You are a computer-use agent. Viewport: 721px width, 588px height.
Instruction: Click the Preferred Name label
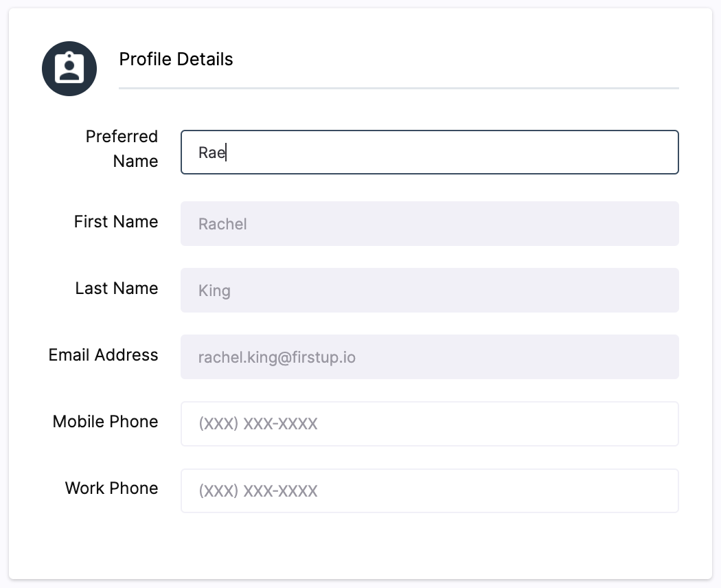click(122, 148)
